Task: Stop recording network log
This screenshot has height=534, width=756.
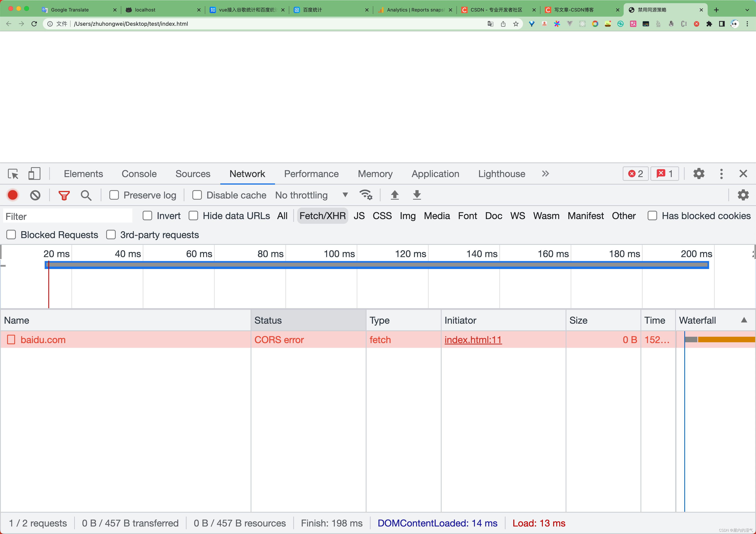Action: click(12, 195)
